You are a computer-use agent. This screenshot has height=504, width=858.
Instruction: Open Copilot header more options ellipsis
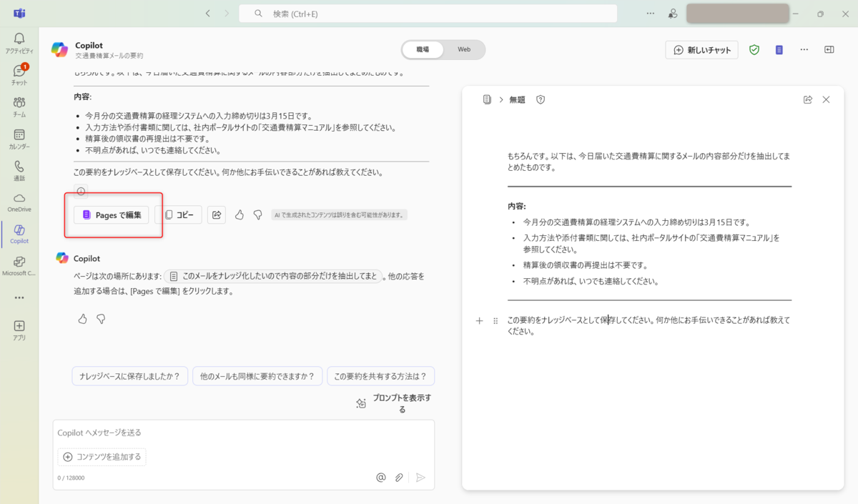pyautogui.click(x=804, y=50)
